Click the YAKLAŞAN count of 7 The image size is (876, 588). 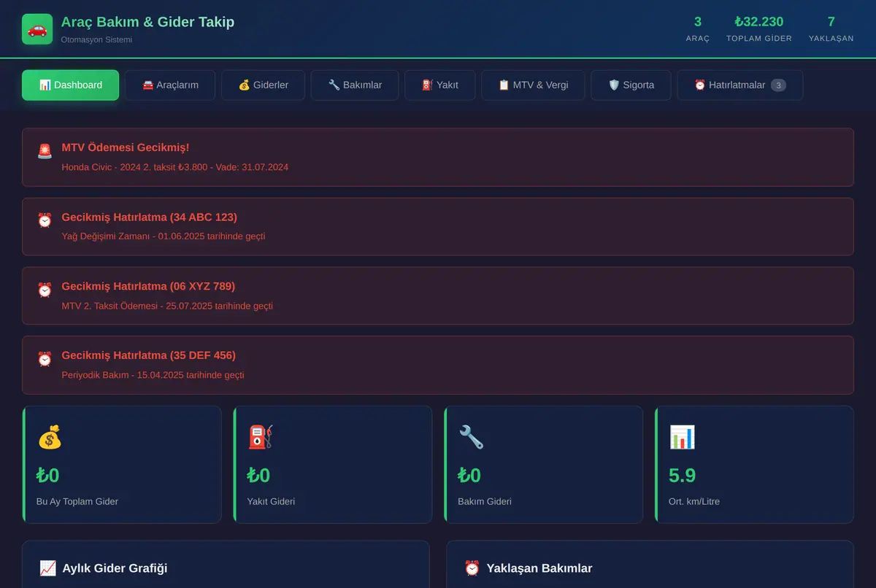[831, 22]
